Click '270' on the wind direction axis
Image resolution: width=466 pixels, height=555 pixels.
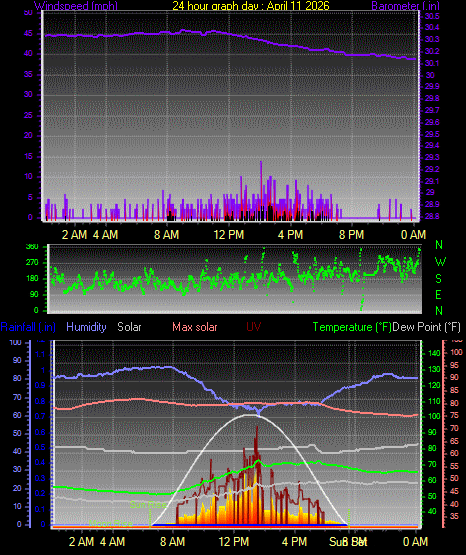pyautogui.click(x=33, y=263)
